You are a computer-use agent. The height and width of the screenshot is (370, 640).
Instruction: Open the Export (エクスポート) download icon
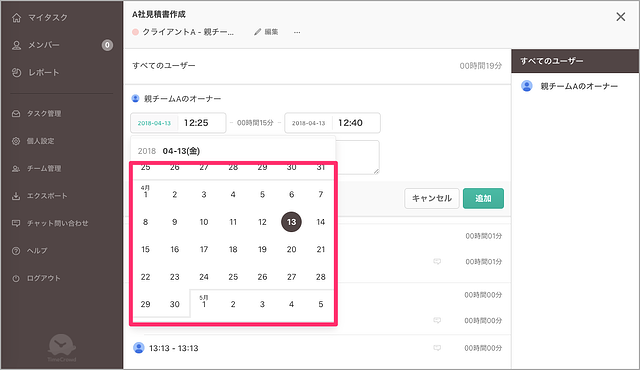[16, 196]
